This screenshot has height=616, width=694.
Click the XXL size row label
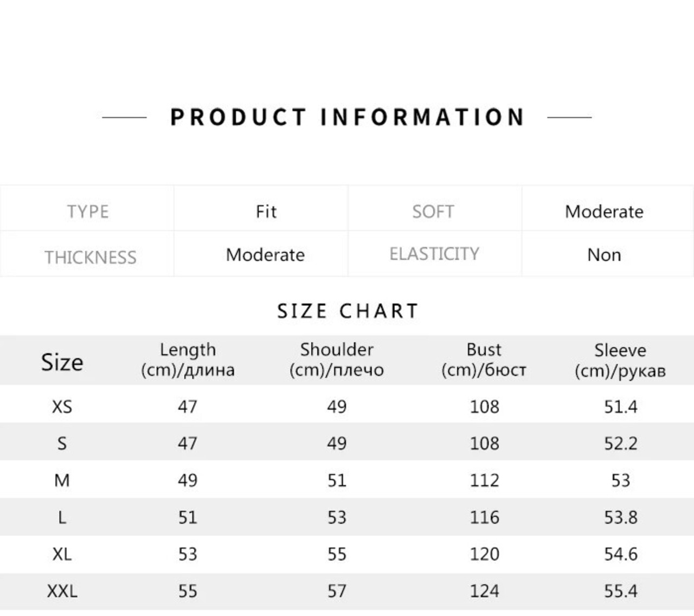point(62,591)
